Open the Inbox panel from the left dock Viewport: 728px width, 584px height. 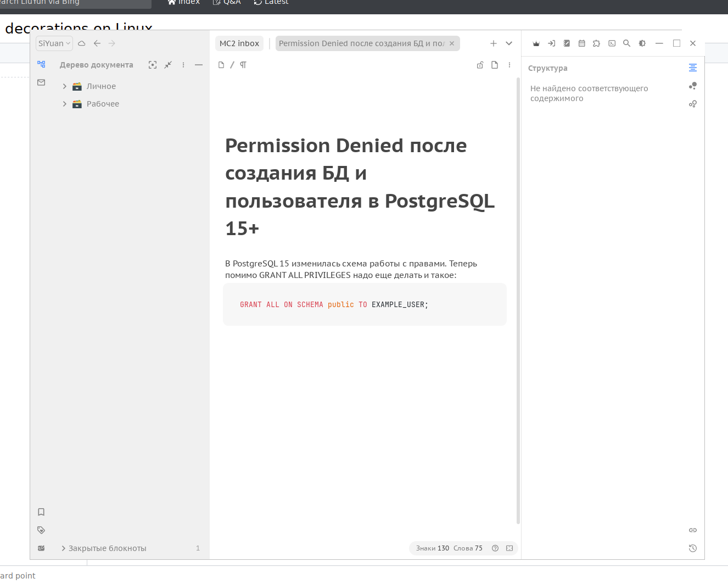point(41,82)
